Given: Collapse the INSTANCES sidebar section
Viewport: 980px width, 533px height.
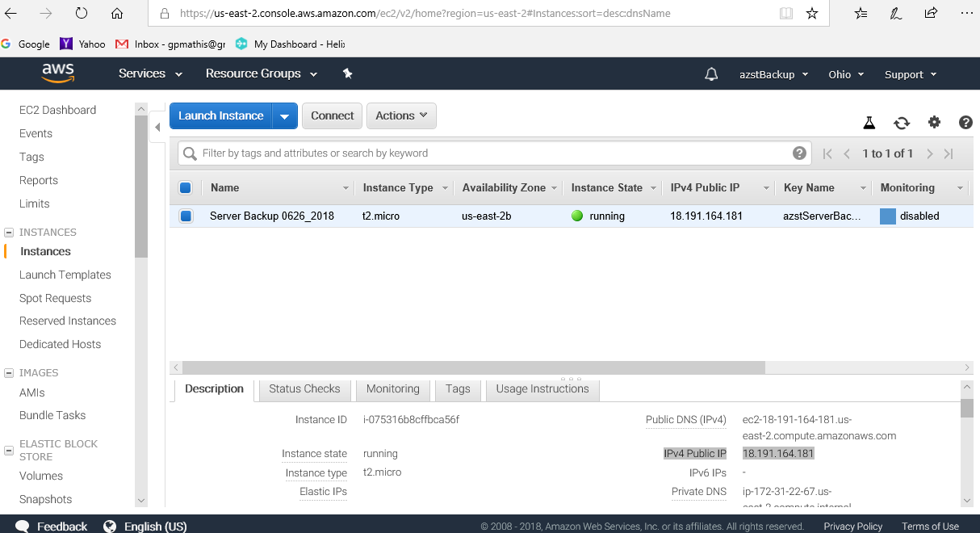Looking at the screenshot, I should click(9, 233).
